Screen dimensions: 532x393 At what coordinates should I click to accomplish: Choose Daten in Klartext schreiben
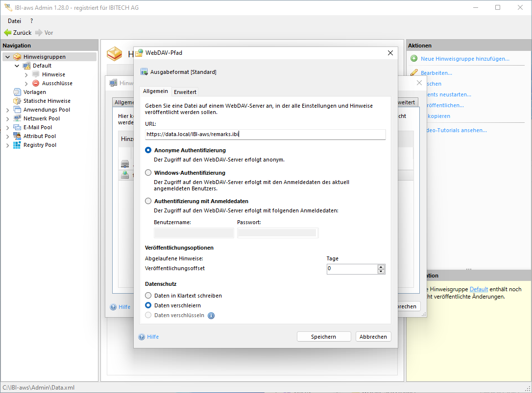pyautogui.click(x=148, y=296)
